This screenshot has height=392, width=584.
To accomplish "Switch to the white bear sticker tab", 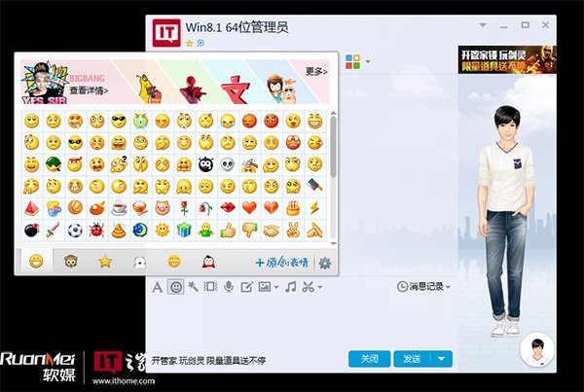I will click(139, 263).
